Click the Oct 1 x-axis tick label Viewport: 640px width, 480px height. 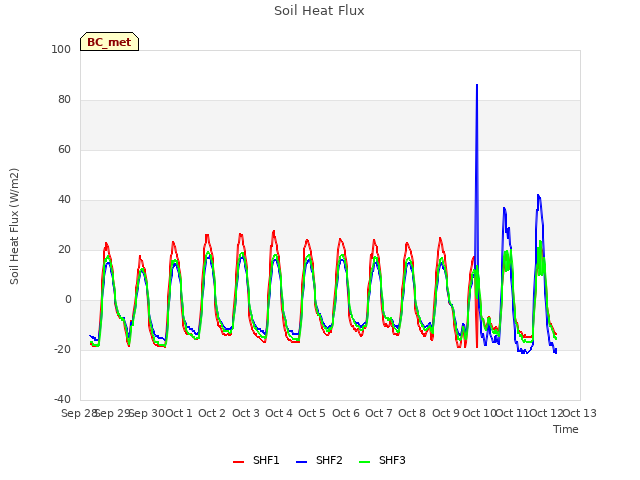[x=179, y=413]
